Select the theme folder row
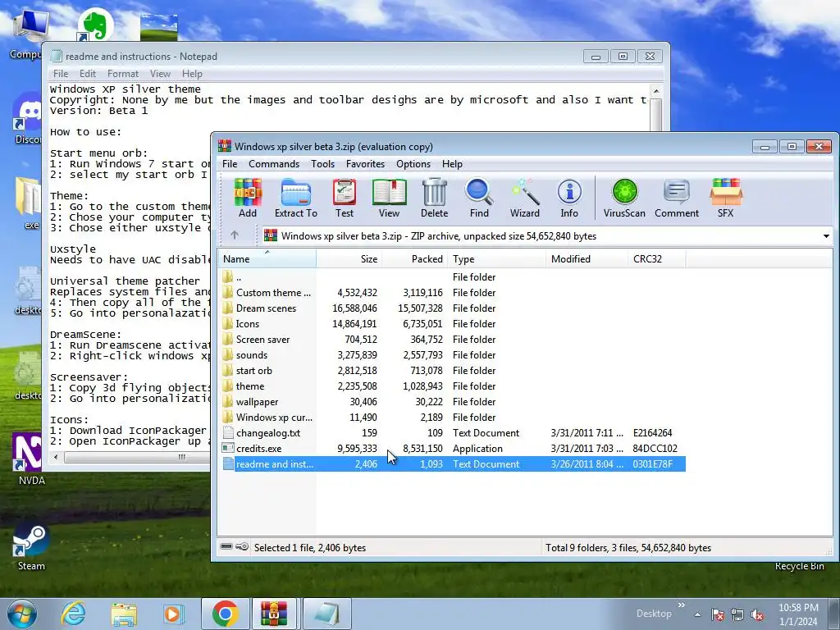Screen dimensions: 840x630 tap(452, 386)
